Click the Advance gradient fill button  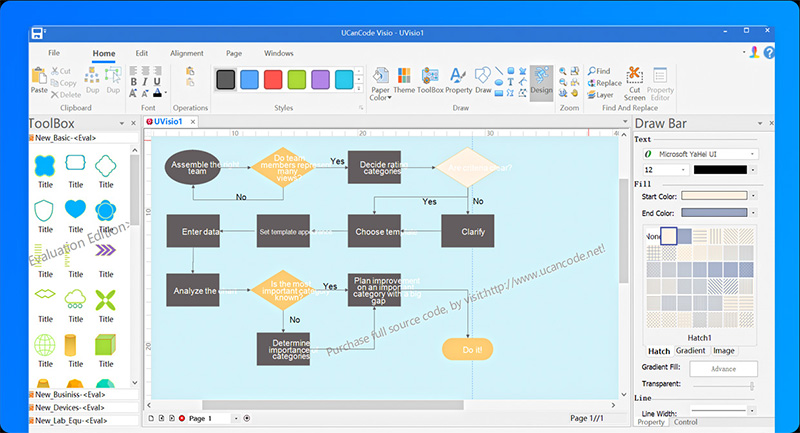click(x=723, y=369)
